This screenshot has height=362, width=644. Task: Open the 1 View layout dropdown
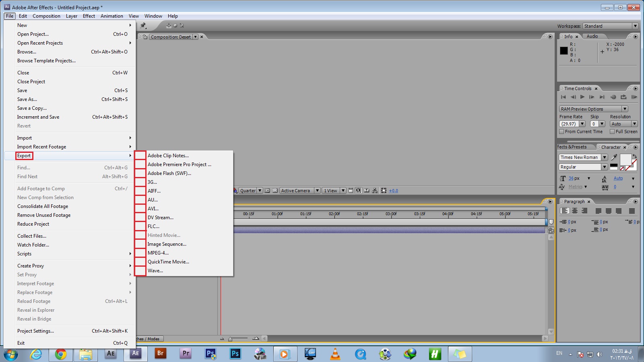pos(334,191)
